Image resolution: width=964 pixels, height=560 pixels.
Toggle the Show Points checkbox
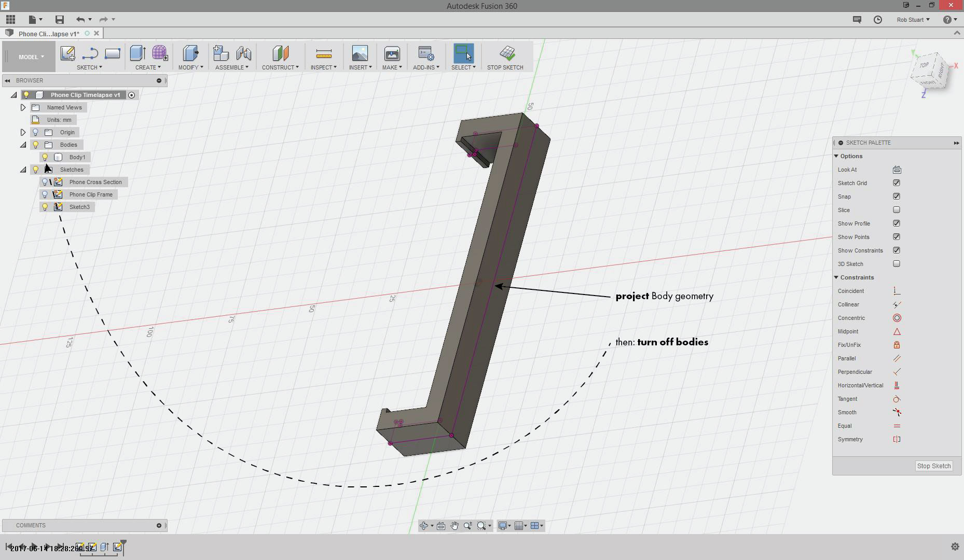pos(897,237)
